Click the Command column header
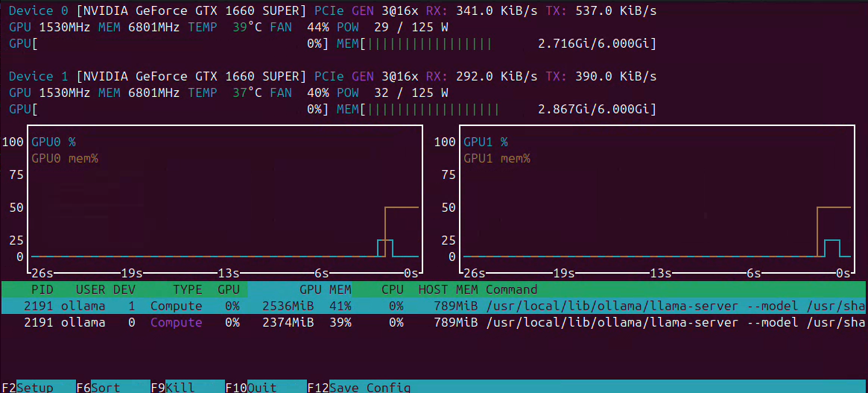 (512, 289)
